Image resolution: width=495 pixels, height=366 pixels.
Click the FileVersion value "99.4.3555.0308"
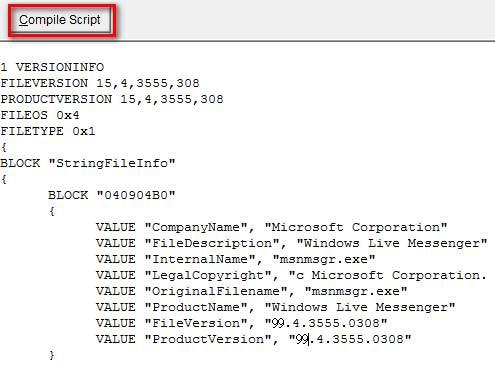(x=326, y=323)
